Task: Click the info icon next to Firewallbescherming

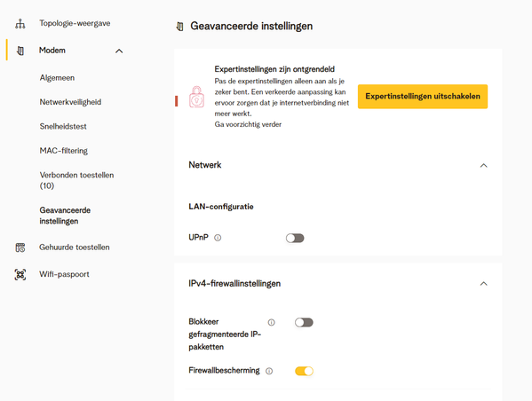Action: click(x=269, y=371)
